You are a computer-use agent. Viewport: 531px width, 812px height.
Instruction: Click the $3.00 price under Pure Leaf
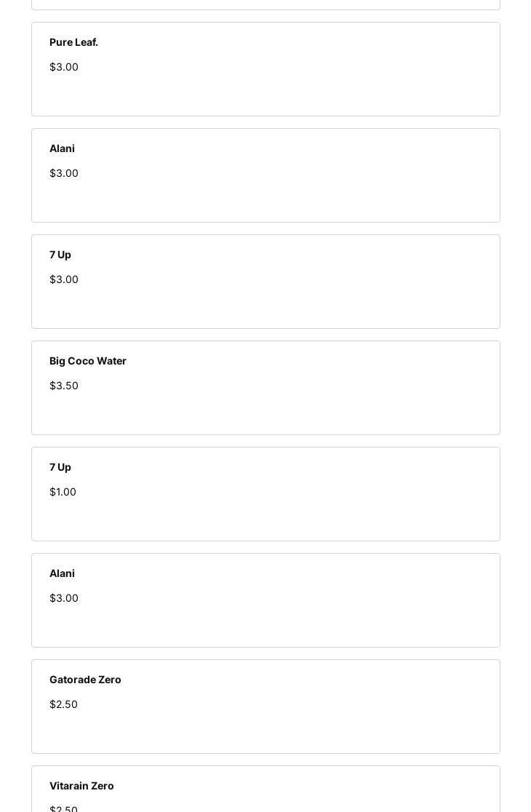64,67
